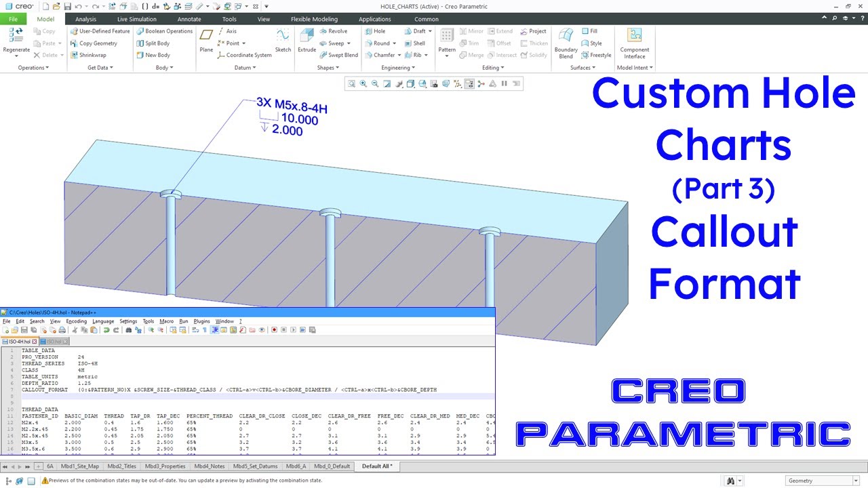Image resolution: width=868 pixels, height=488 pixels.
Task: Select the Mbd5_Set_Datums state tab
Action: point(256,466)
